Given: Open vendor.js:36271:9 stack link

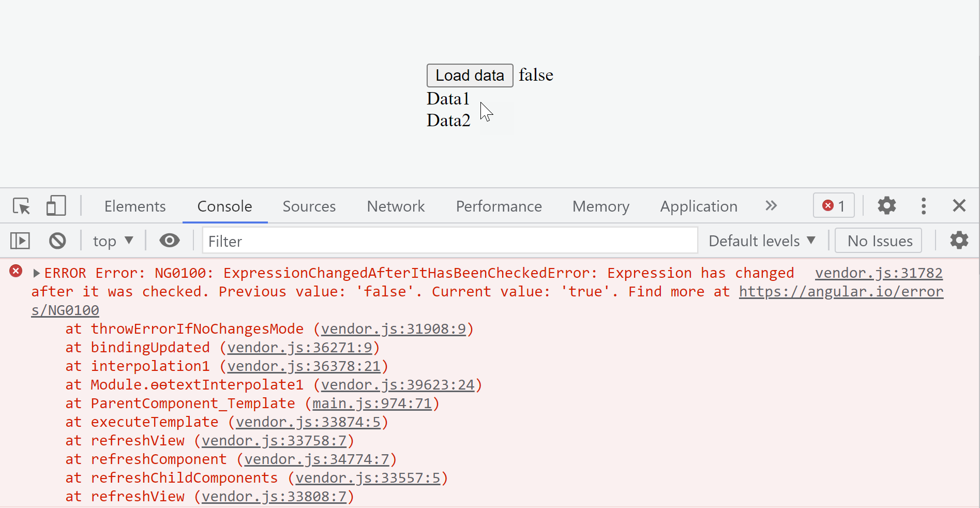Looking at the screenshot, I should pos(300,348).
